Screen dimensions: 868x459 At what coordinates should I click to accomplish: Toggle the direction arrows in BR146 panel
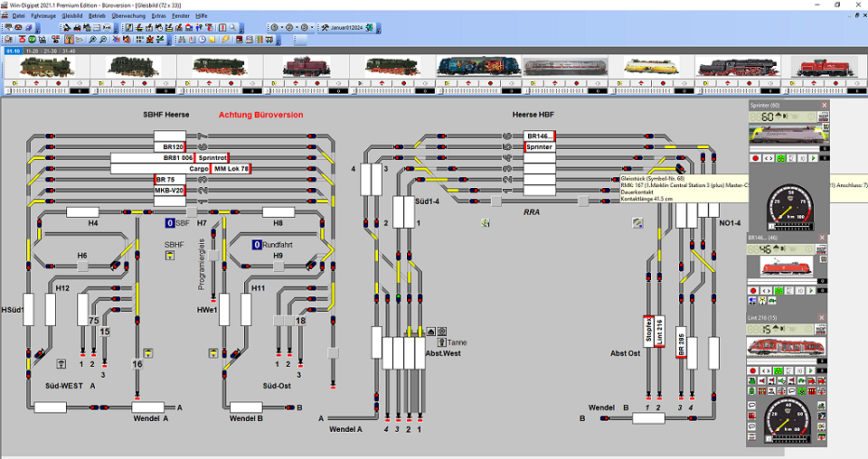point(766,290)
